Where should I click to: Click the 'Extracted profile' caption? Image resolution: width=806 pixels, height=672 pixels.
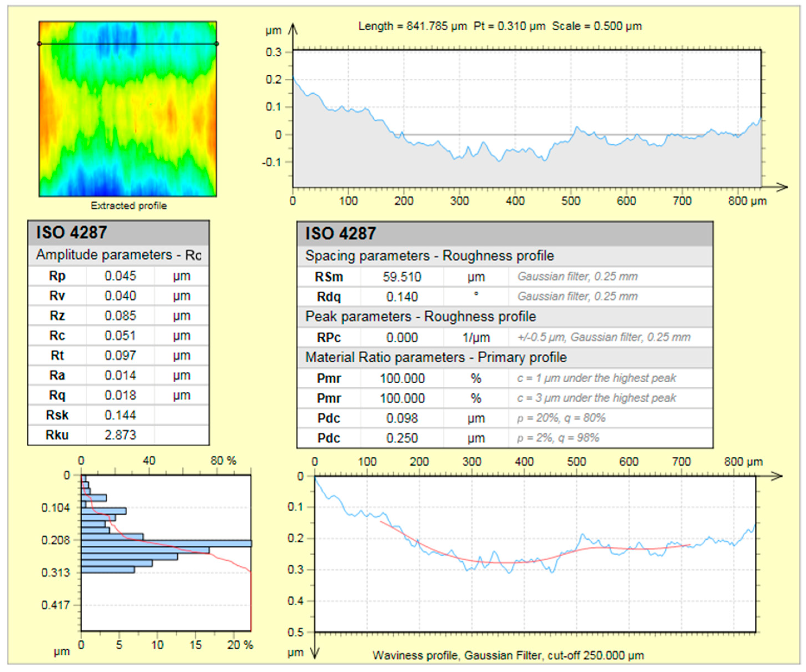coord(128,206)
